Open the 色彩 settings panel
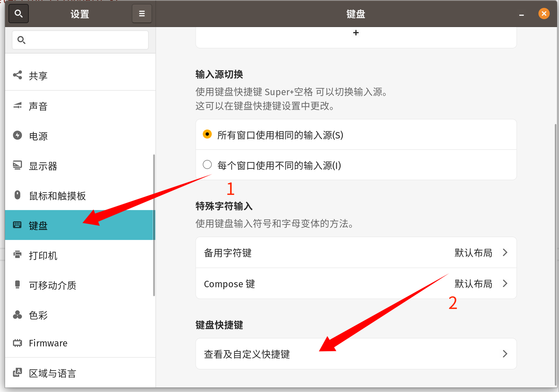 (x=80, y=315)
